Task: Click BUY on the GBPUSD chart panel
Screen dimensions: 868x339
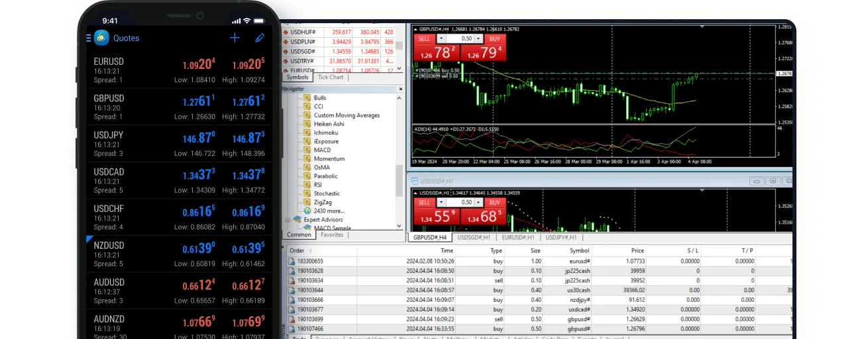Action: [494, 38]
